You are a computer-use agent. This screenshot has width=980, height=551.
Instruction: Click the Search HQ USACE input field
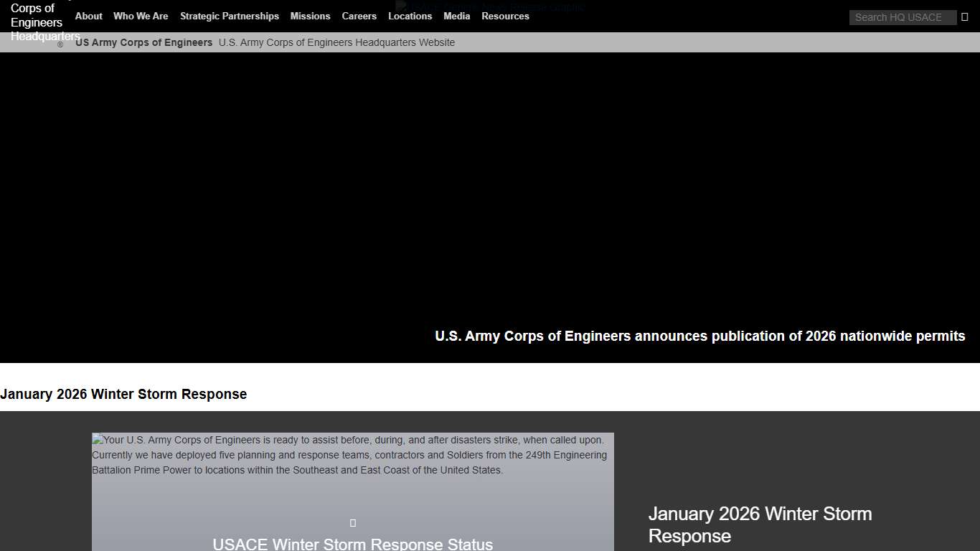click(903, 17)
